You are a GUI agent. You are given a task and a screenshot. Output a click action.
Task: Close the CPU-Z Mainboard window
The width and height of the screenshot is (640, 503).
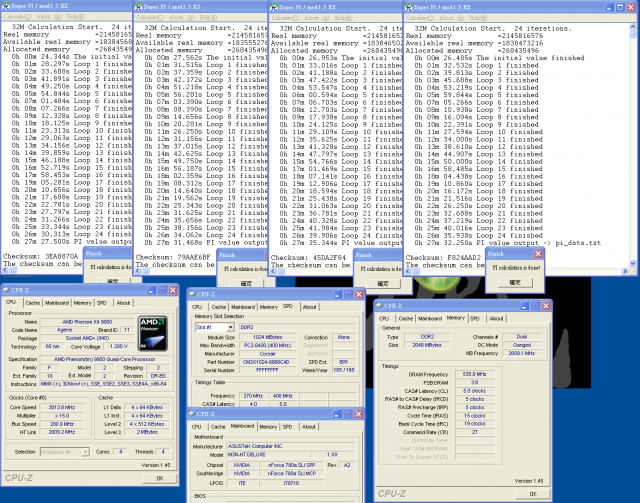[x=358, y=414]
